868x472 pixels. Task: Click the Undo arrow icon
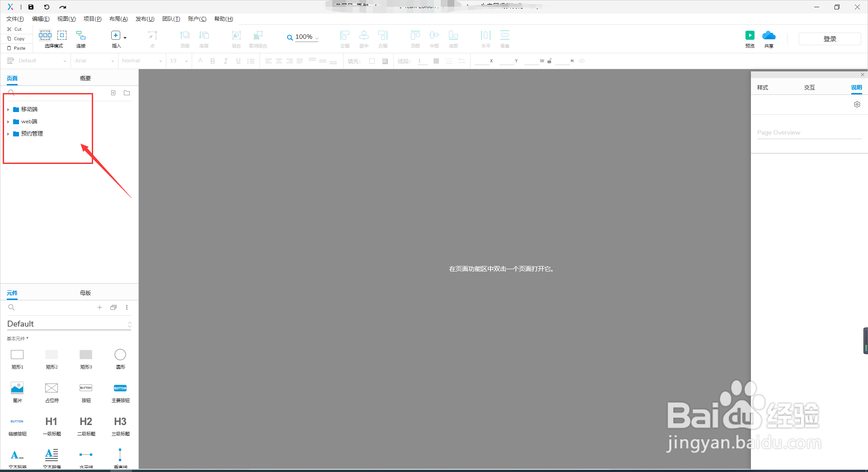click(x=47, y=7)
